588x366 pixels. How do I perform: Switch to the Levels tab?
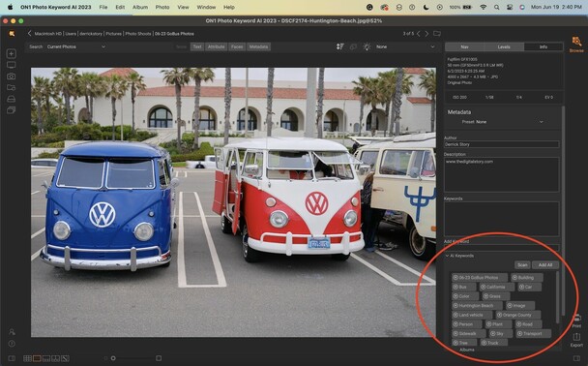504,46
